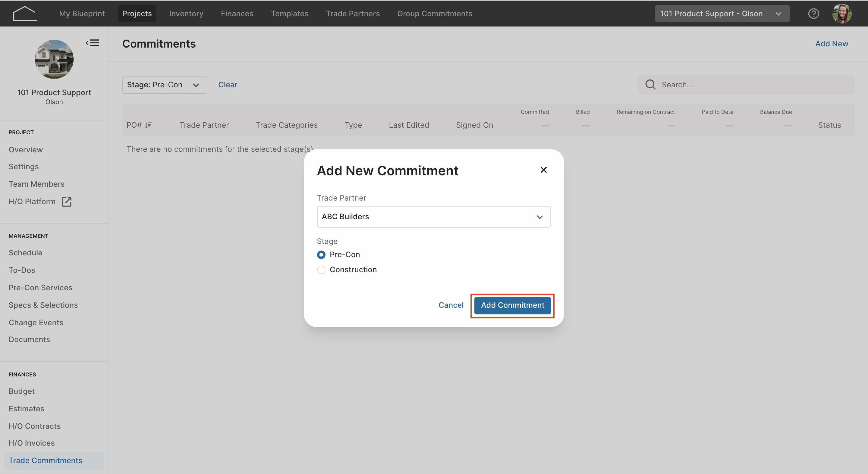The image size is (868, 474).
Task: Open H/O Platform external link icon
Action: tap(67, 201)
